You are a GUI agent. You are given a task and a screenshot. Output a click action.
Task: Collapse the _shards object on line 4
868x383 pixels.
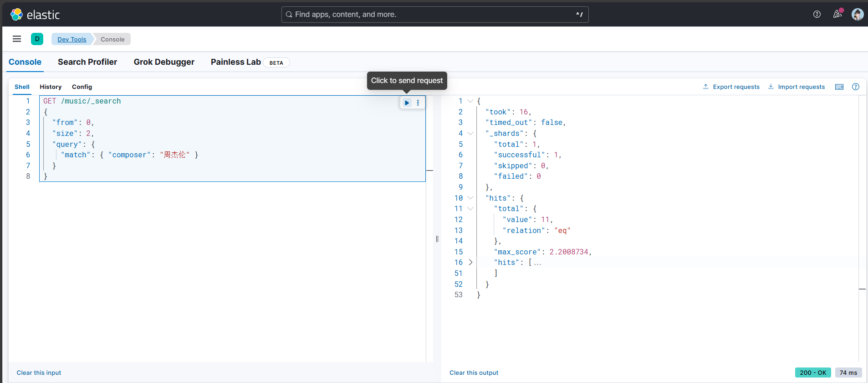[x=470, y=134]
